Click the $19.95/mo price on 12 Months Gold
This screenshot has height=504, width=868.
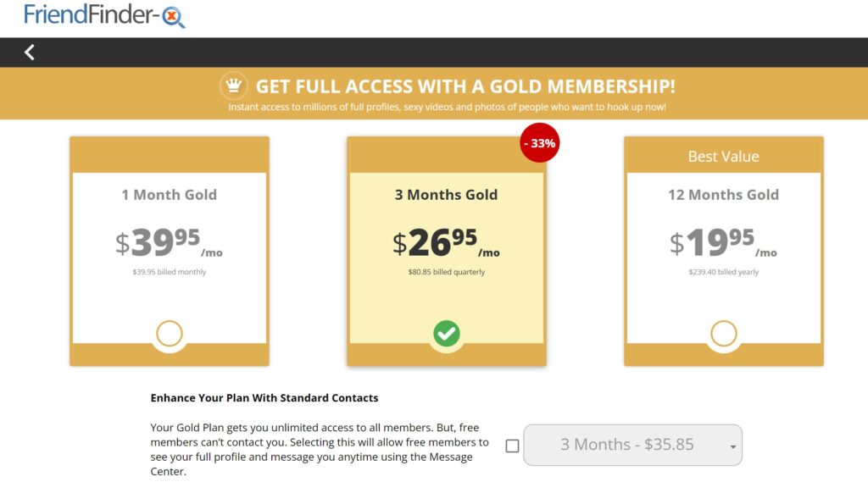721,243
